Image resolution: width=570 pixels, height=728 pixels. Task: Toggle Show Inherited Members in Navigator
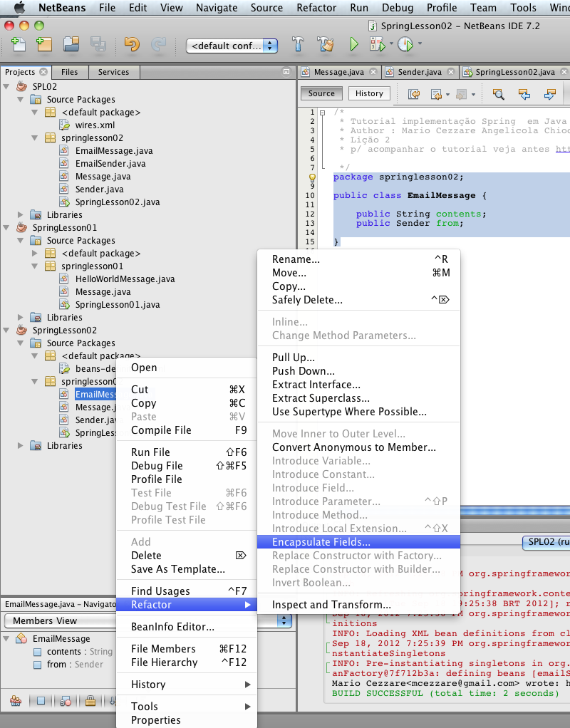click(16, 701)
